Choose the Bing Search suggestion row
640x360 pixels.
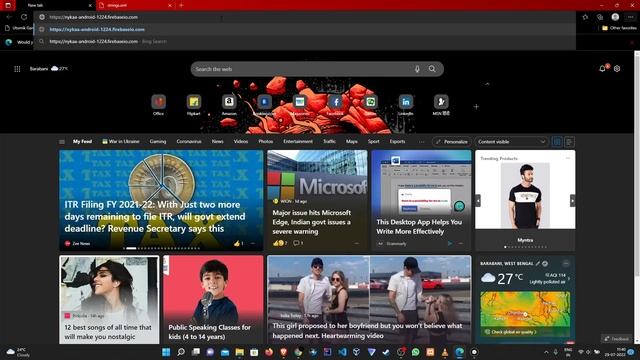click(304, 41)
